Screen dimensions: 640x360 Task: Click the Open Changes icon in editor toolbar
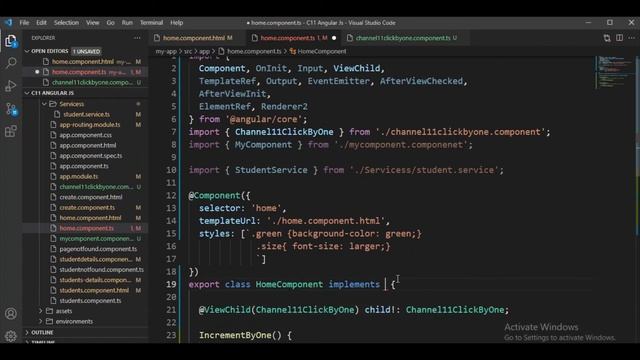[607, 38]
